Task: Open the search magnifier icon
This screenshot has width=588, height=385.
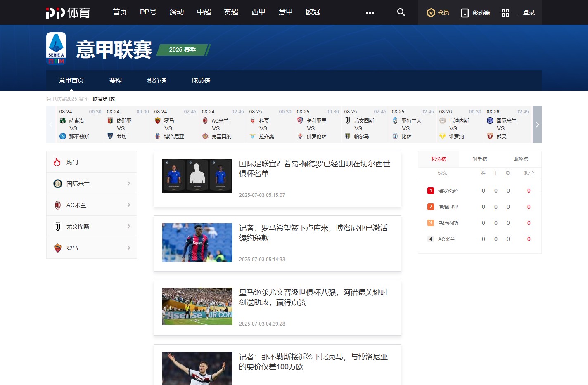Action: 401,12
